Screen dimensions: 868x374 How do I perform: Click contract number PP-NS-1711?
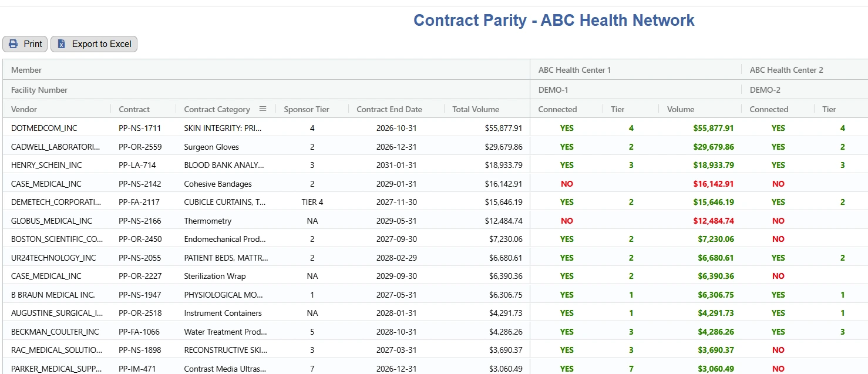140,128
